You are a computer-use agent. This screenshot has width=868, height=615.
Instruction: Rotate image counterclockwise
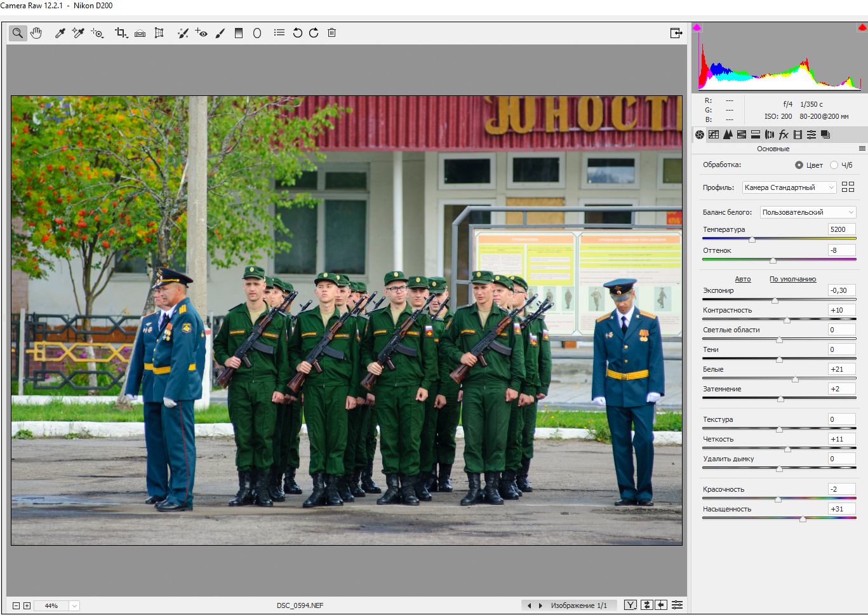(297, 33)
